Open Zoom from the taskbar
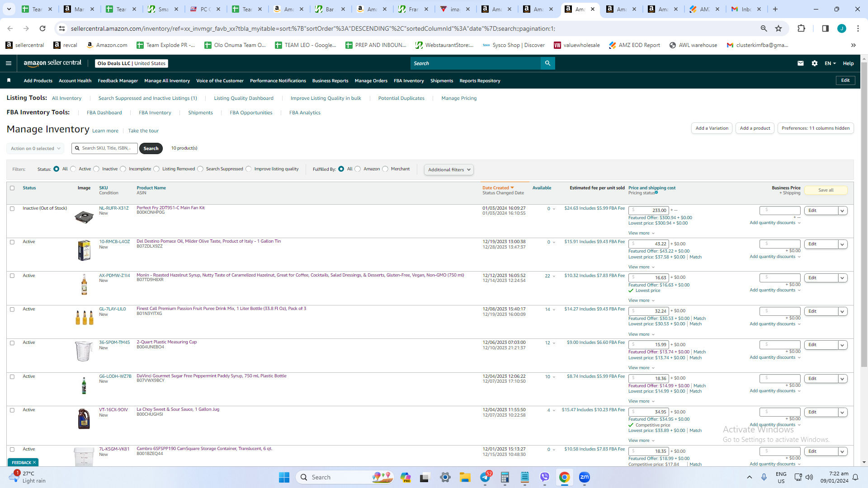Screen dimensions: 868x488 (585, 477)
